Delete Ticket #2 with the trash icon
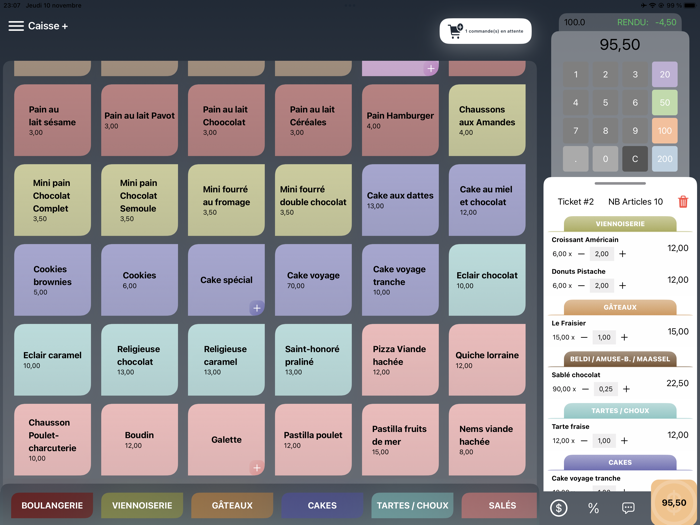The height and width of the screenshot is (525, 700). [x=683, y=202]
